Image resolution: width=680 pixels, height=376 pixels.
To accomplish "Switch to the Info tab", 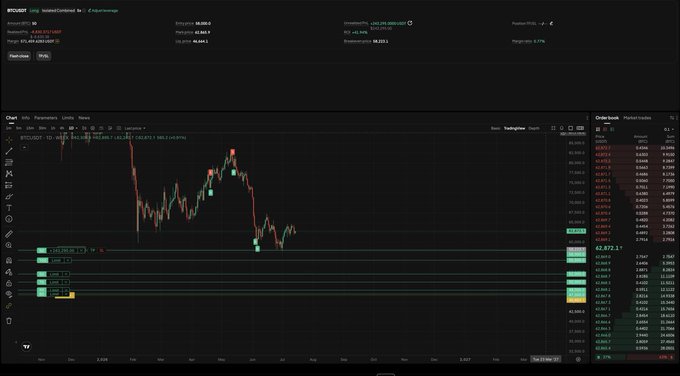I will (26, 118).
